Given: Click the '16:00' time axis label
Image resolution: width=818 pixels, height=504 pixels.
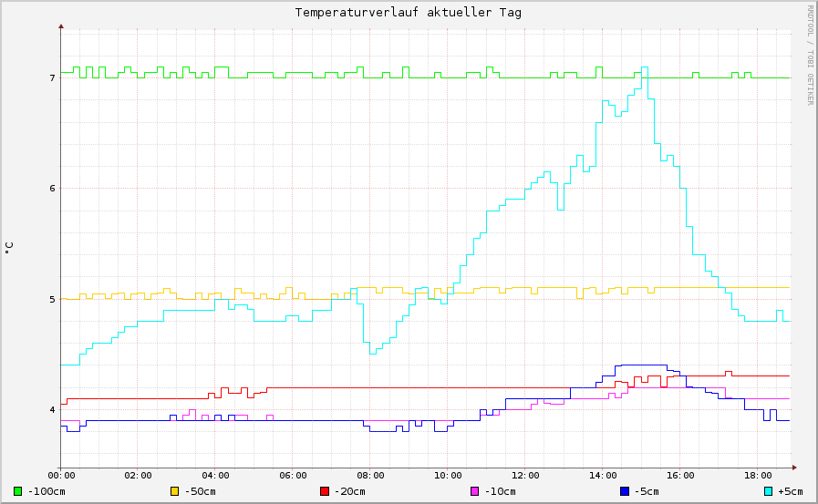Looking at the screenshot, I should click(680, 476).
